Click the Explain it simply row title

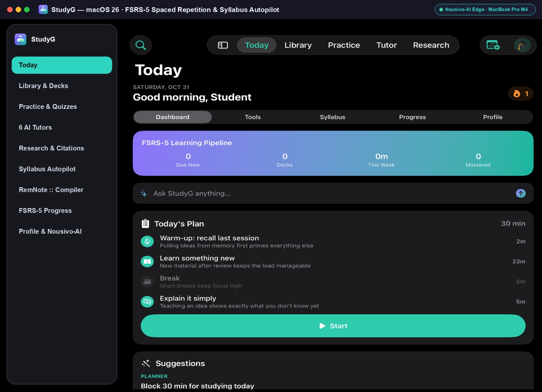[188, 298]
